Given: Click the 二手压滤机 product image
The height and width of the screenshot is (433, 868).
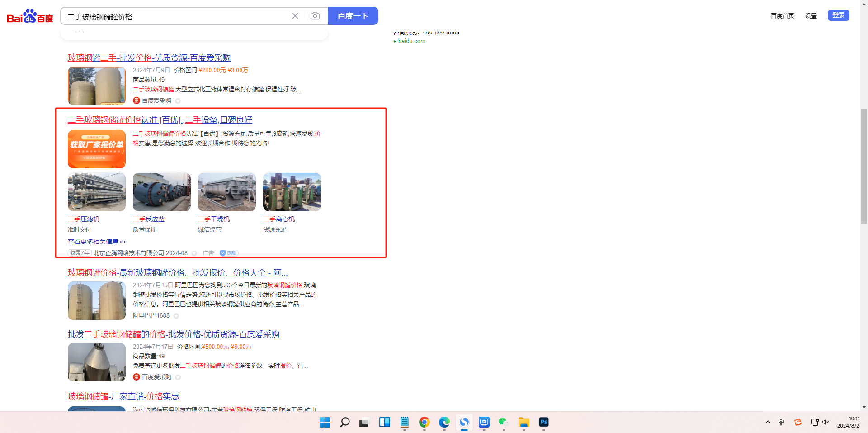Looking at the screenshot, I should 97,192.
